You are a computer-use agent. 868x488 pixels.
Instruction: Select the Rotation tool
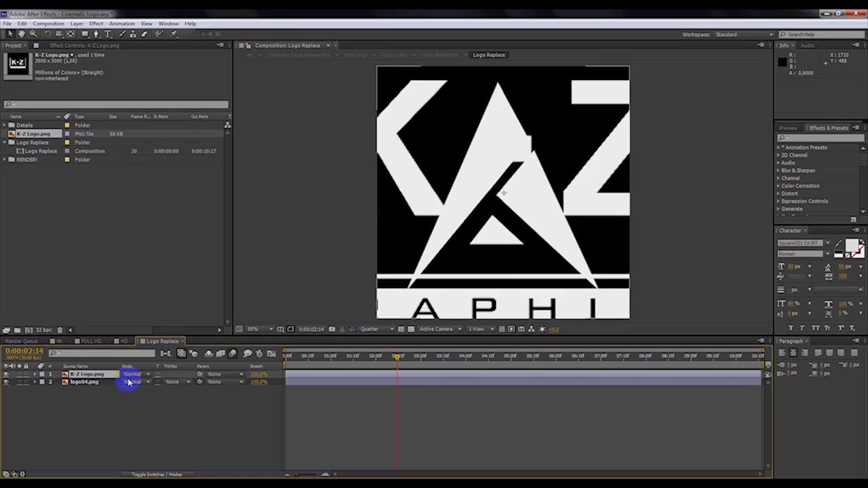(x=47, y=34)
